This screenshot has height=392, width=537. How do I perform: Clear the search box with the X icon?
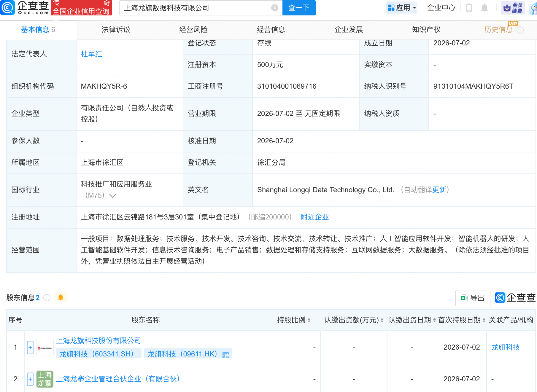coord(275,8)
